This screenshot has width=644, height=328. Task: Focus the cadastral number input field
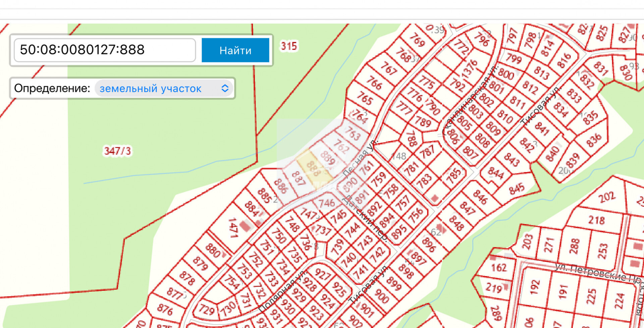(105, 50)
